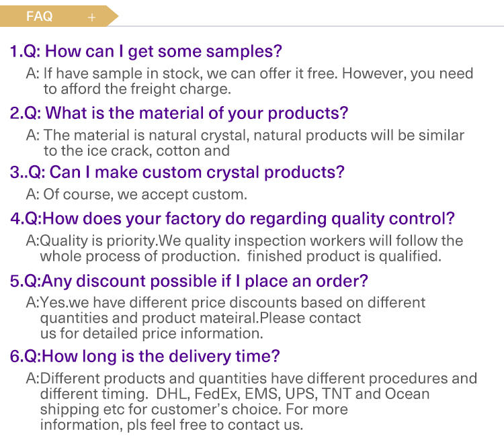Select the FAQ header tab
504x438 pixels.
[x=59, y=16]
